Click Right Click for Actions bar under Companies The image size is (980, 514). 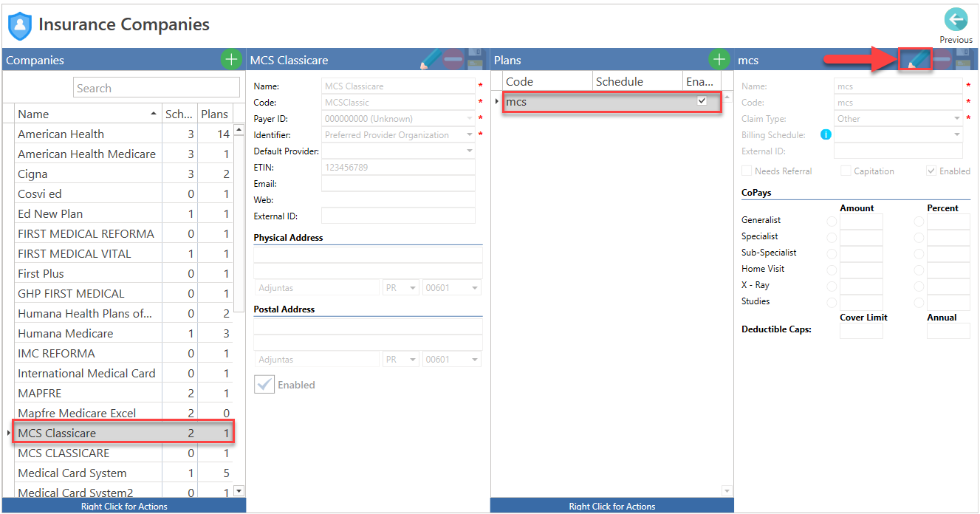click(124, 506)
